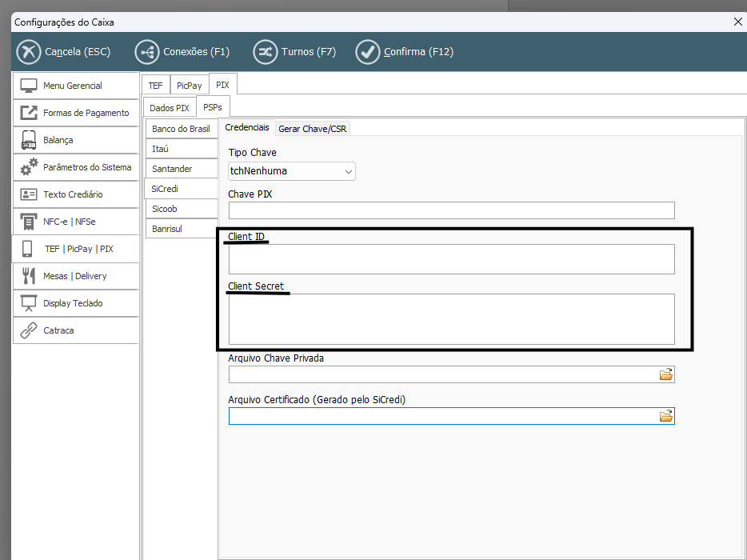Click the Client ID text field

pyautogui.click(x=451, y=259)
